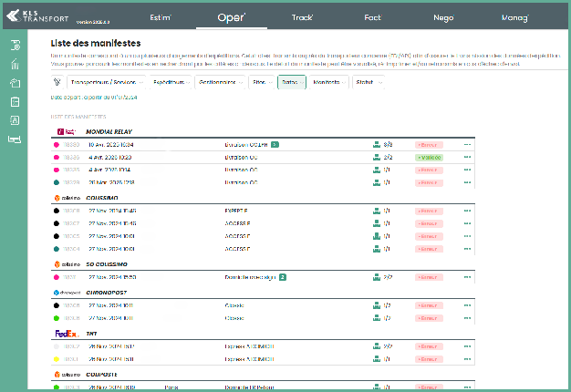
Task: Open three-dots menu for first Mondial Relay row
Action: pyautogui.click(x=468, y=144)
